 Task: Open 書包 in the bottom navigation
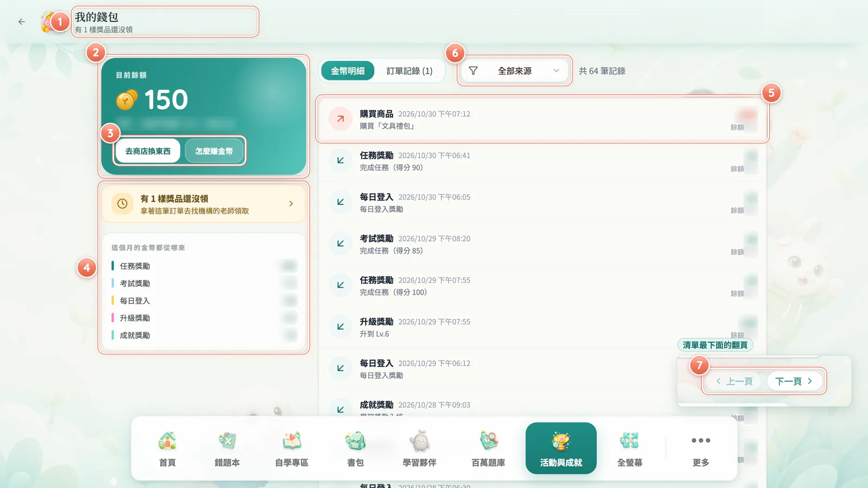click(355, 448)
